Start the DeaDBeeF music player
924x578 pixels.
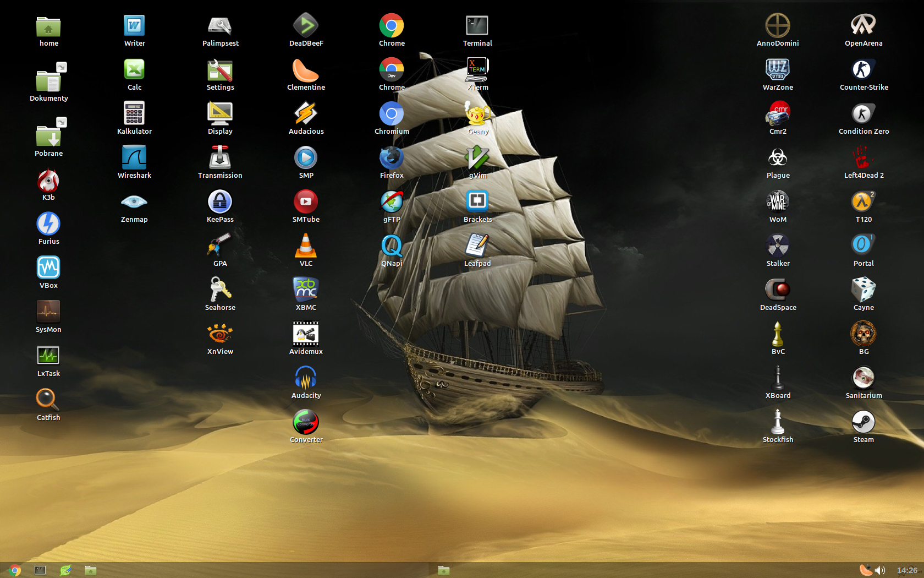click(306, 26)
